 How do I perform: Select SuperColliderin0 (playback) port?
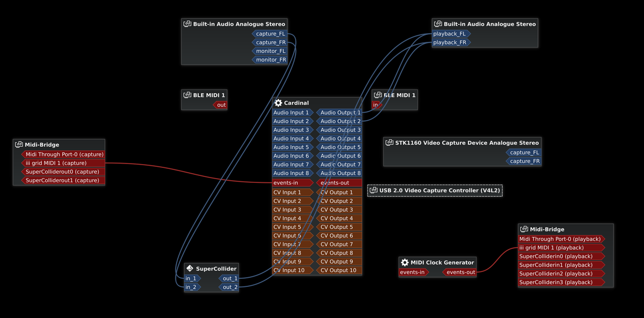[x=561, y=256]
